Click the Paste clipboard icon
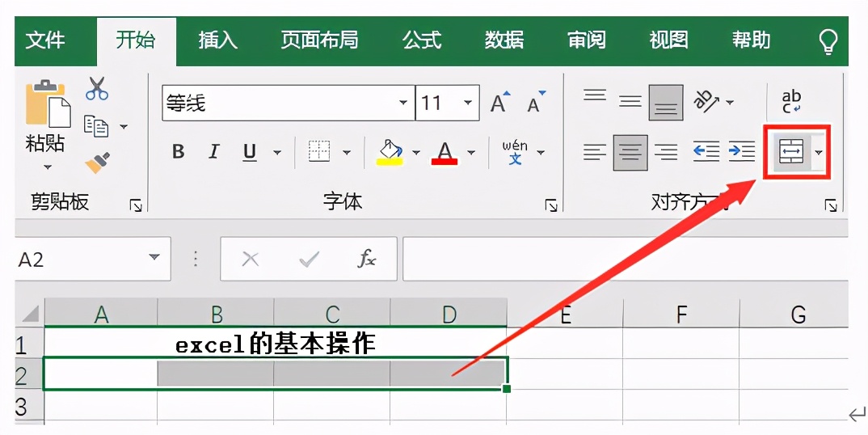 point(48,104)
